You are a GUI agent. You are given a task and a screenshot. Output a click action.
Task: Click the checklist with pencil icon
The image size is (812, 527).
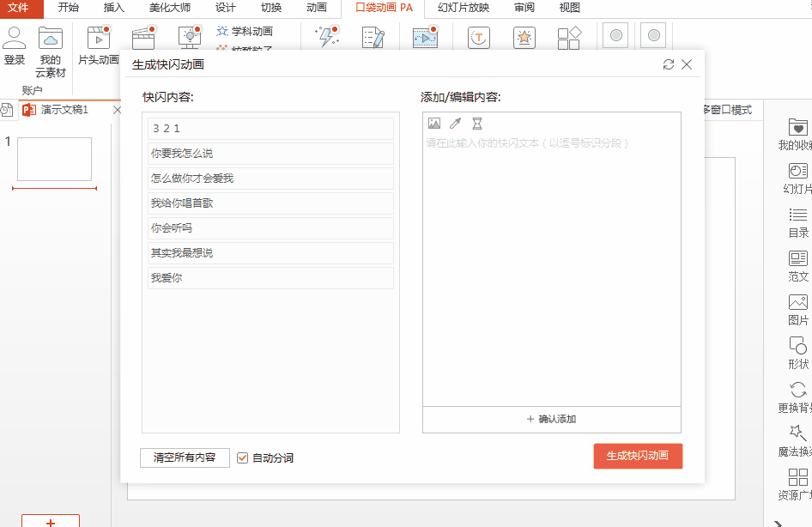point(373,38)
